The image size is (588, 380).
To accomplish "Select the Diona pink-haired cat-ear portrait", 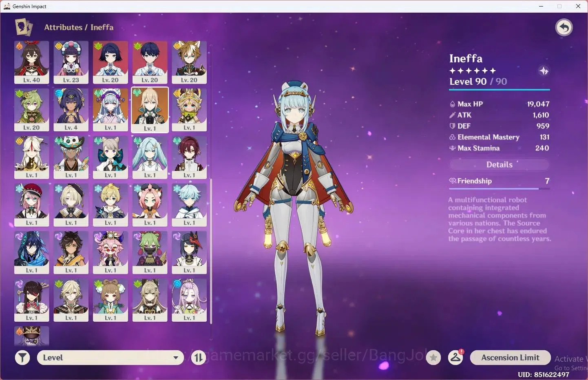I will [x=150, y=205].
